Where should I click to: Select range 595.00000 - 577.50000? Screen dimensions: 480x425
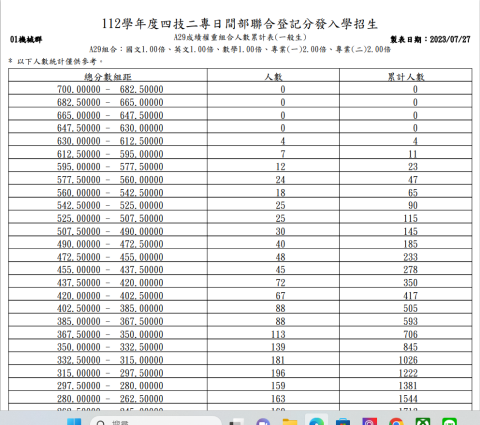(110, 167)
